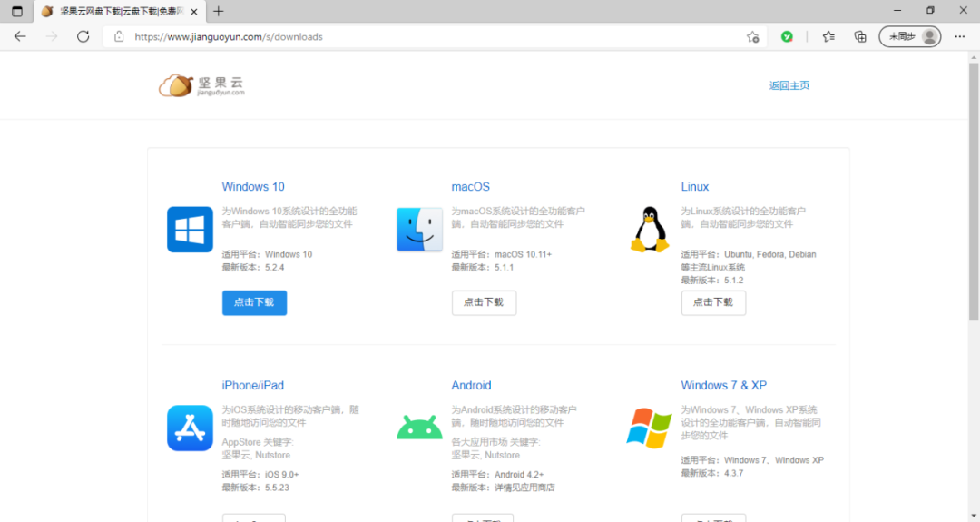The image size is (980, 522).
Task: Open browser Settings and more menu
Action: tap(960, 37)
